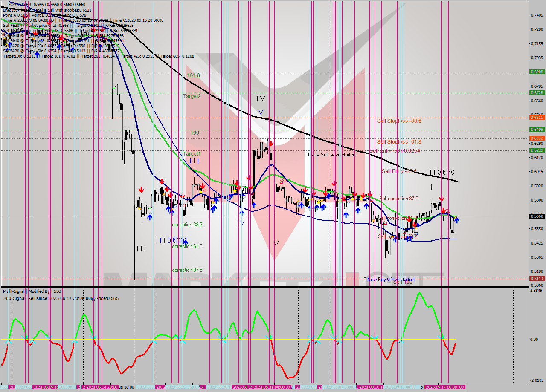Select the '0 New Sell wave started' annotation
The height and width of the screenshot is (392, 546).
[x=331, y=155]
